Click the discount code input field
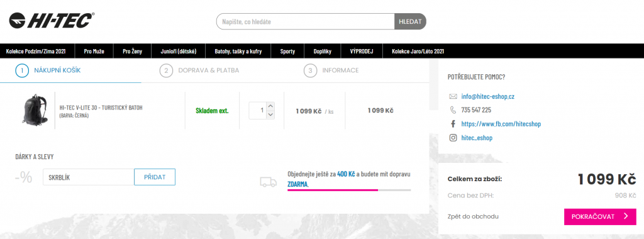This screenshot has width=644, height=239. tap(88, 177)
